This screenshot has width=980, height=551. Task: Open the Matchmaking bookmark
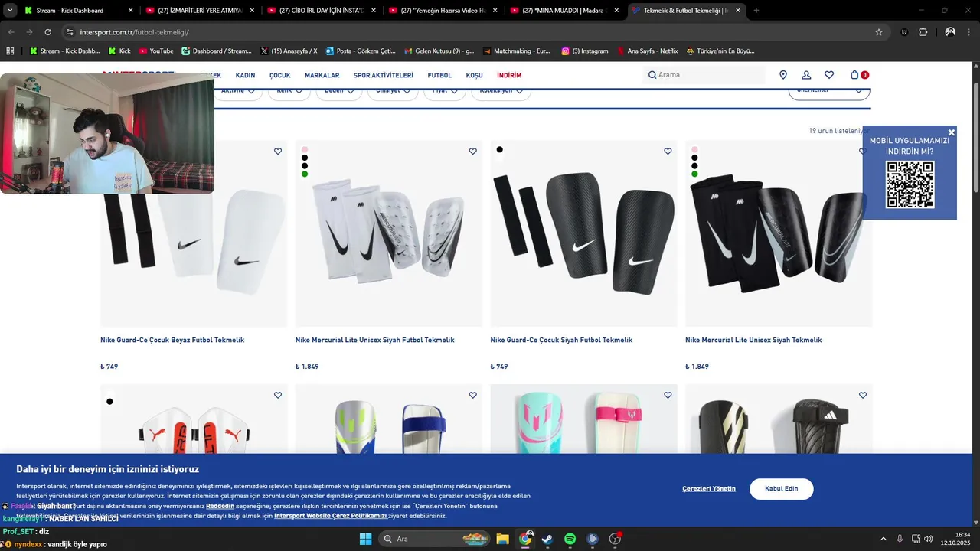pyautogui.click(x=517, y=51)
